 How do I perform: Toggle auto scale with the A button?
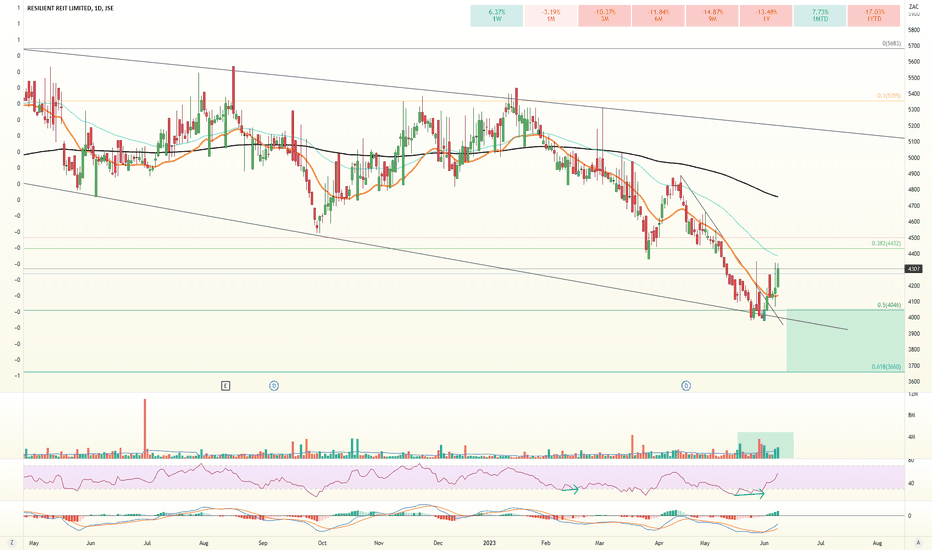point(918,542)
